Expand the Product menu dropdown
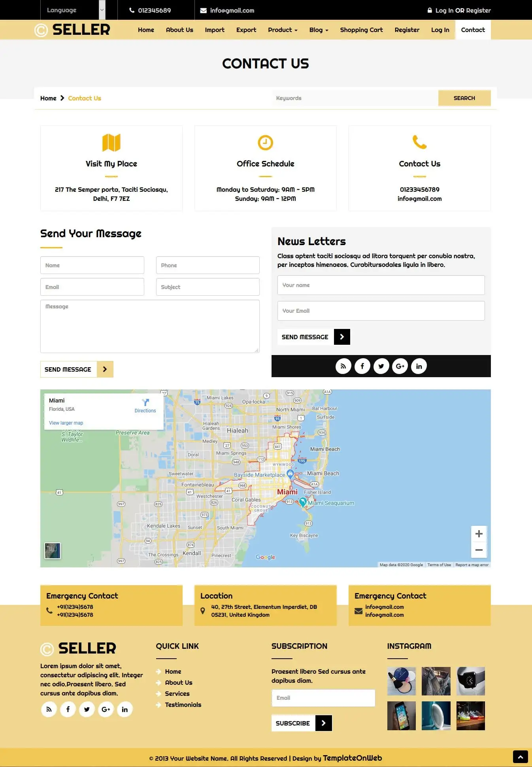Viewport: 532px width, 767px height. [283, 30]
